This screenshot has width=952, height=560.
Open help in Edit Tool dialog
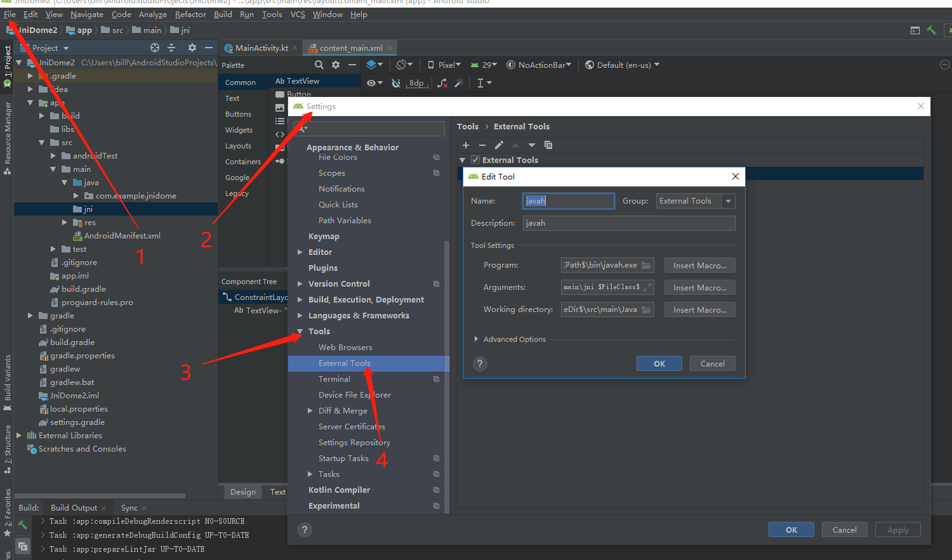[x=480, y=363]
